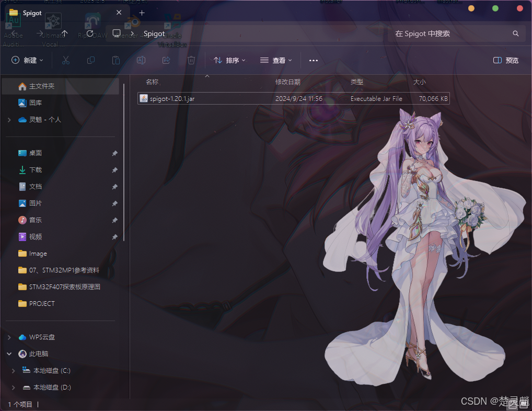The image size is (532, 411).
Task: Unpin Downloads (下载) via its pin icon
Action: [114, 170]
